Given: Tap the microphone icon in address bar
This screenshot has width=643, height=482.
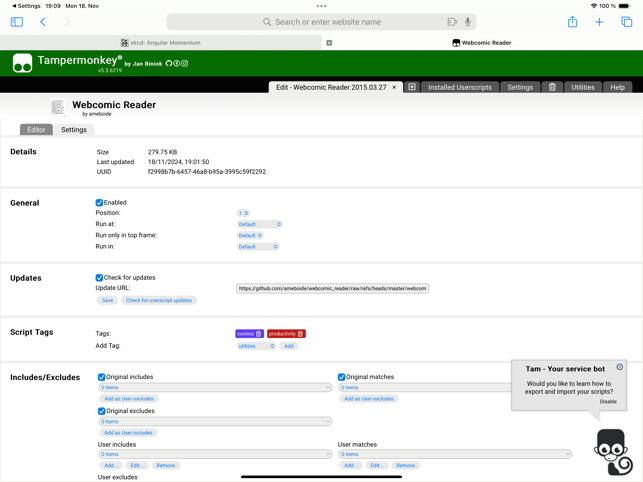Looking at the screenshot, I should click(467, 22).
